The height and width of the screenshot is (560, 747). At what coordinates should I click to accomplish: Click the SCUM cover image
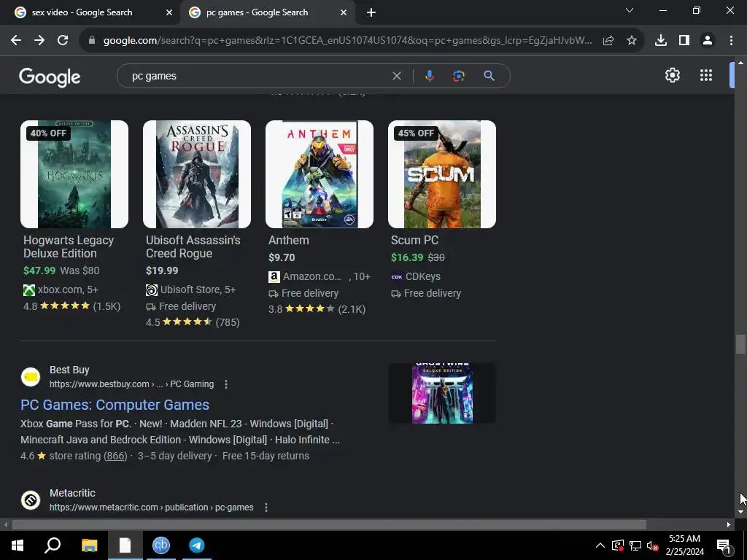click(441, 174)
